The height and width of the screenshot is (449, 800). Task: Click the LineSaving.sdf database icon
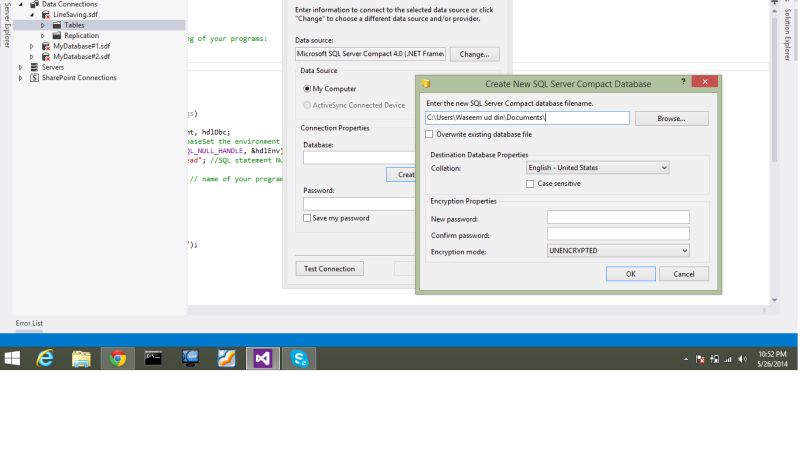pyautogui.click(x=46, y=15)
